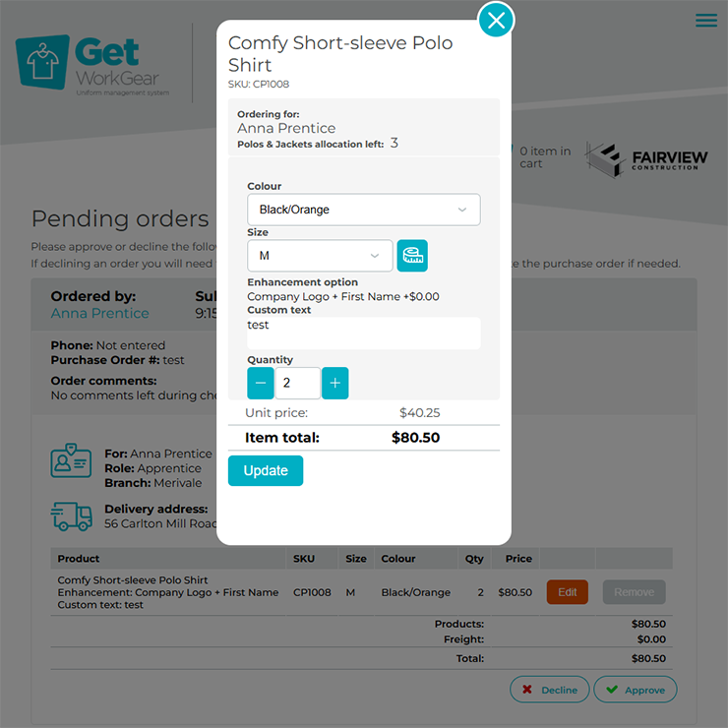The image size is (728, 728).
Task: Open the hamburger menu
Action: point(706,21)
